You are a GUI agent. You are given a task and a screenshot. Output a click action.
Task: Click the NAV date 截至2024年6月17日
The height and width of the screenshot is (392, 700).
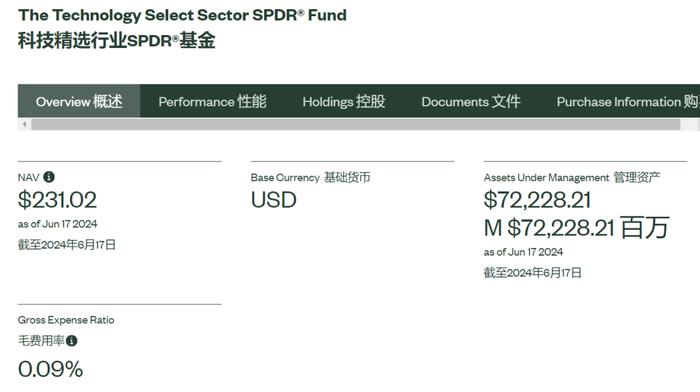(67, 245)
